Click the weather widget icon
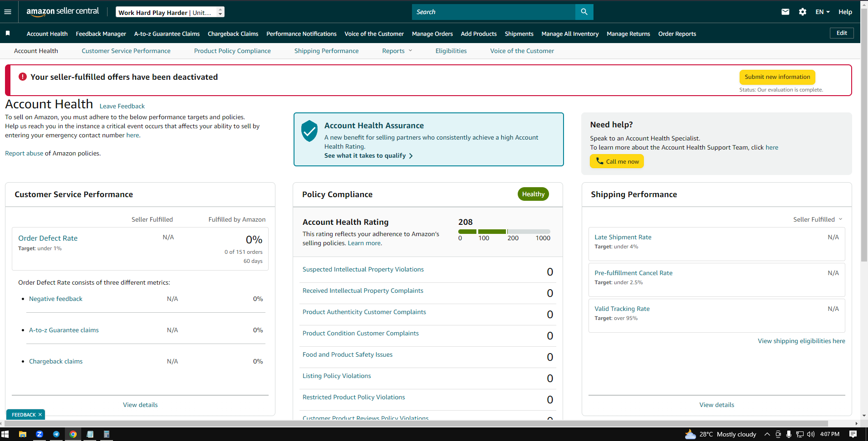This screenshot has width=868, height=441. coord(690,434)
